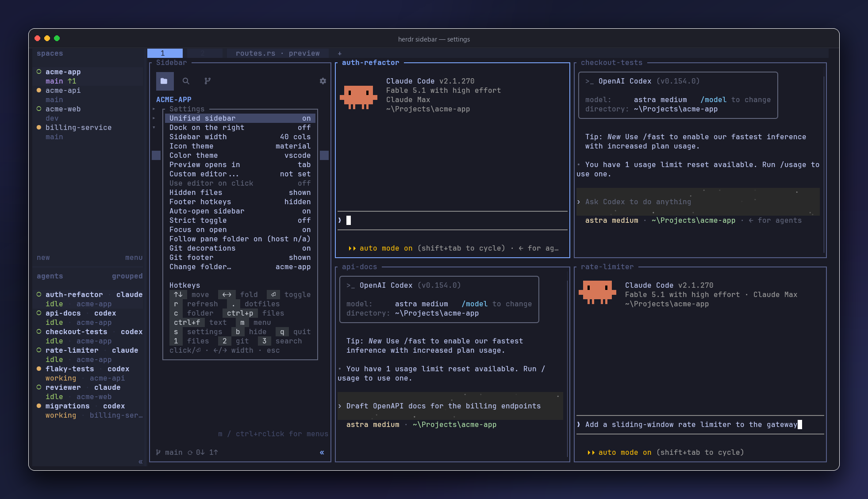Switch to routes.rs preview tab
Viewport: 868px width, 499px height.
coord(277,53)
